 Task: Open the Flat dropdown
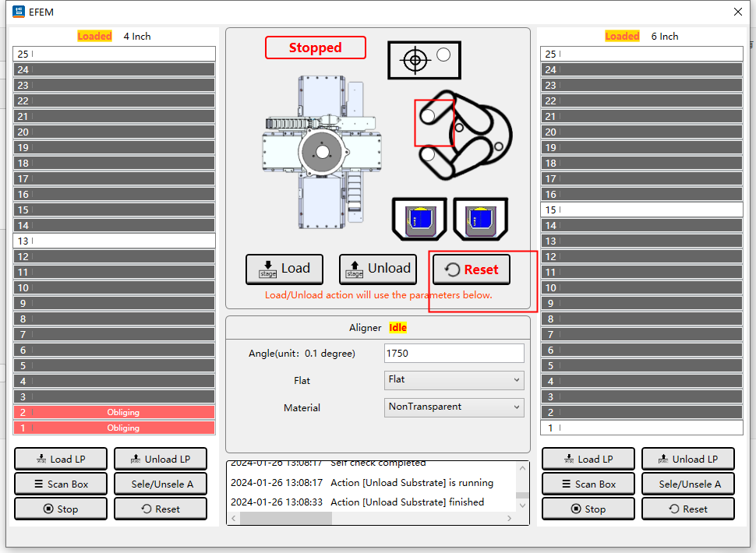click(454, 380)
